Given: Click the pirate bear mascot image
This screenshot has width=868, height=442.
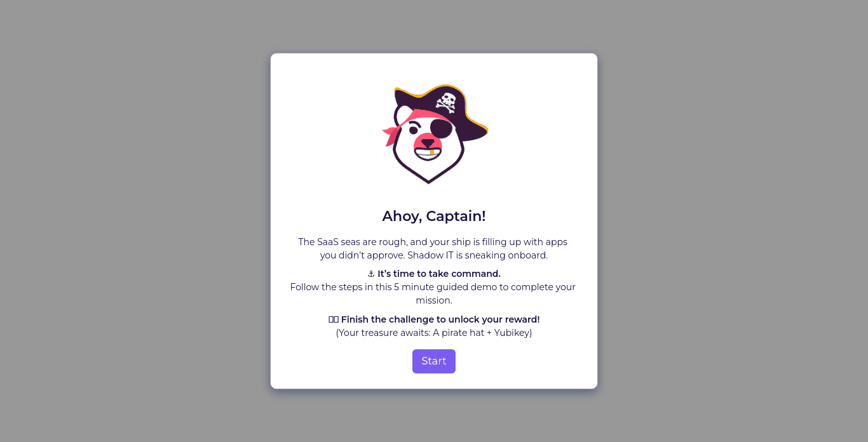Looking at the screenshot, I should [x=435, y=134].
